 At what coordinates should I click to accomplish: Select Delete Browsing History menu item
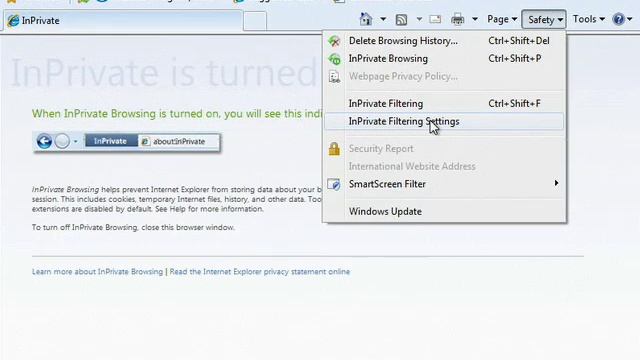444,41
